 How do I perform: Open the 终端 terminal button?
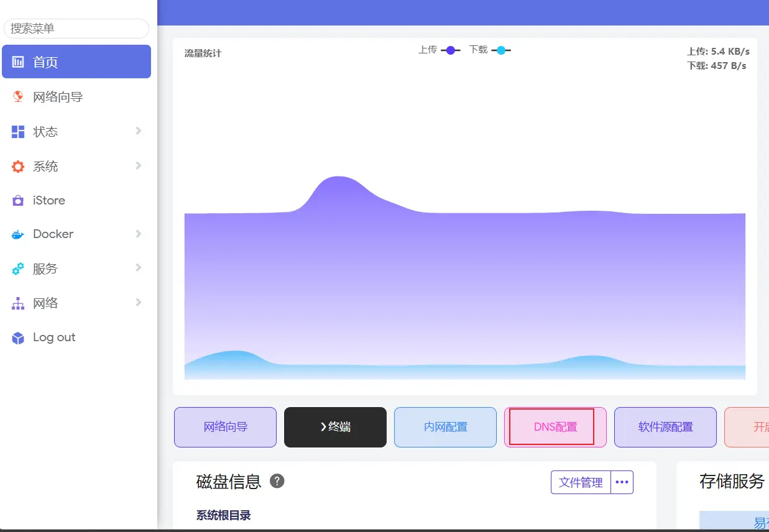tap(335, 427)
